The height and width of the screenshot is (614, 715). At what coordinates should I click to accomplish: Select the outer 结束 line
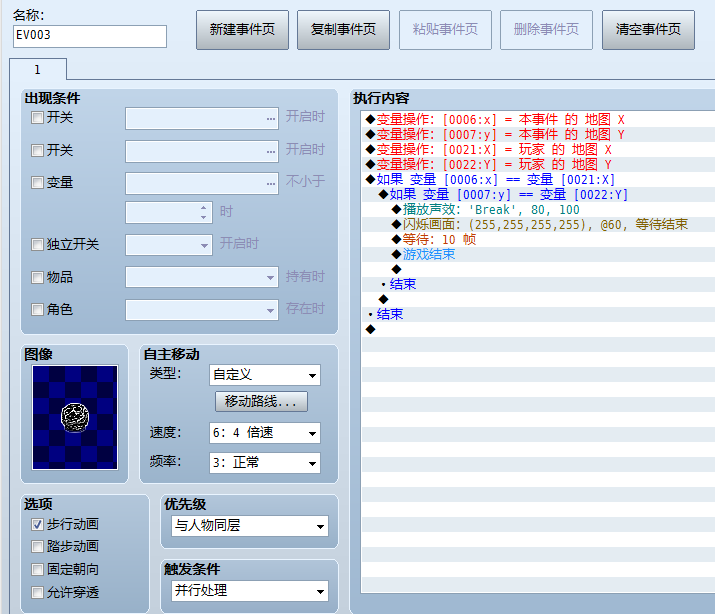[x=538, y=314]
